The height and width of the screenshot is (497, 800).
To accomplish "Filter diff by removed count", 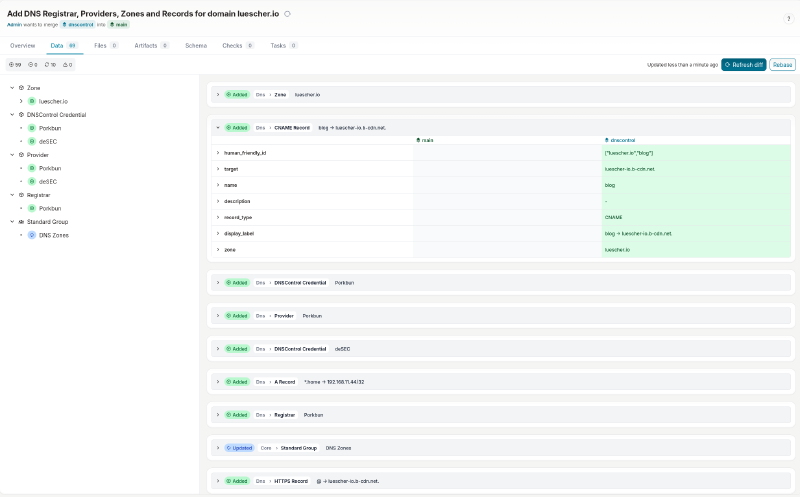I will pos(33,65).
